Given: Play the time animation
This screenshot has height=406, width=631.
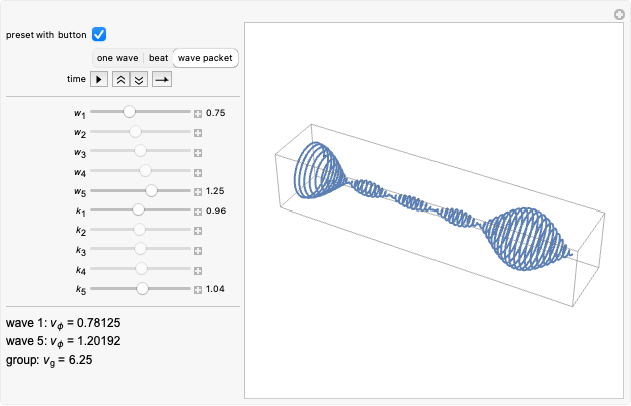Looking at the screenshot, I should 100,78.
